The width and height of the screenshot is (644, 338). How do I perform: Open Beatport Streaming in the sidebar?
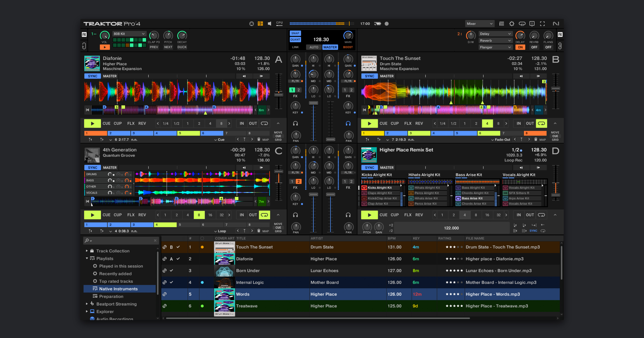point(116,304)
